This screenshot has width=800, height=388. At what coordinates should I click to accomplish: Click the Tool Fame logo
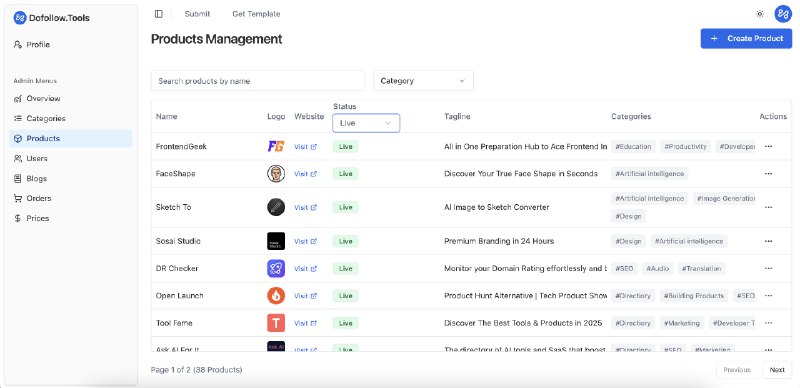coord(276,323)
